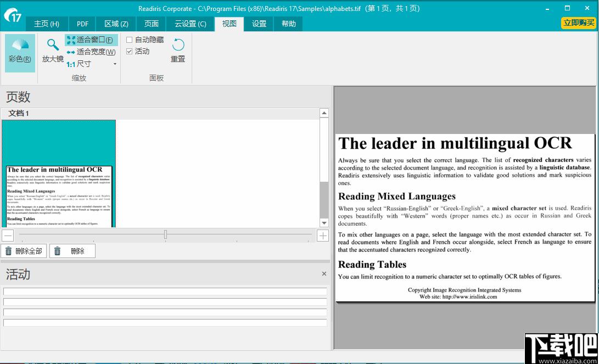
Task: Click the Readiris 17 logo icon
Action: [13, 15]
